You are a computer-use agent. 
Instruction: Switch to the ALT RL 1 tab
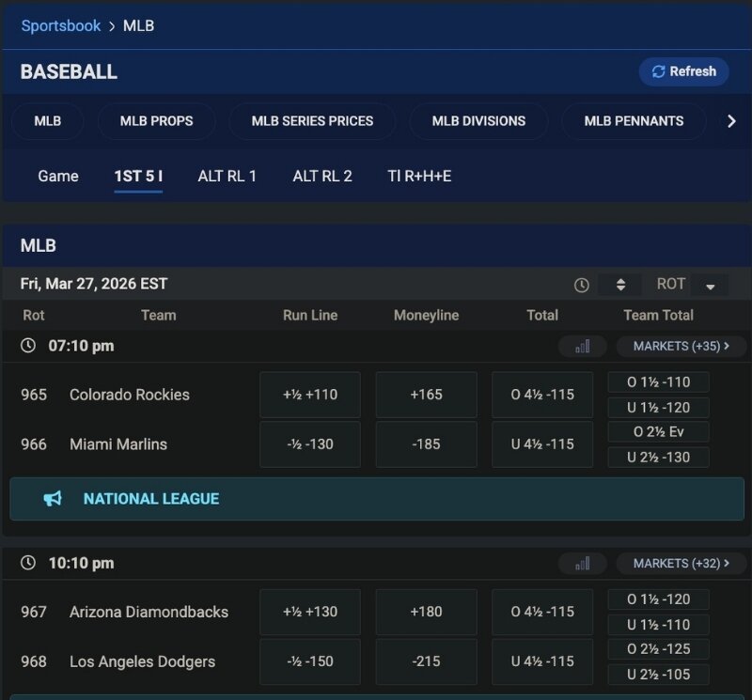coord(227,176)
